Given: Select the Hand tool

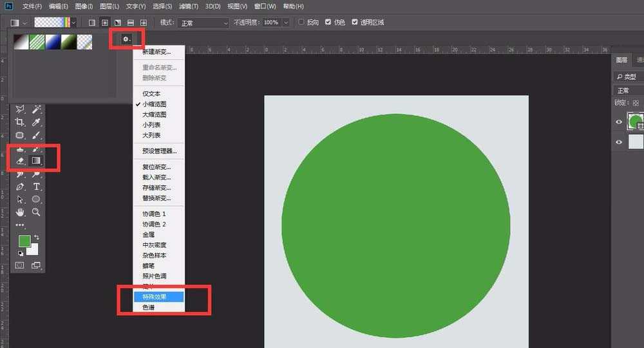Looking at the screenshot, I should [20, 212].
